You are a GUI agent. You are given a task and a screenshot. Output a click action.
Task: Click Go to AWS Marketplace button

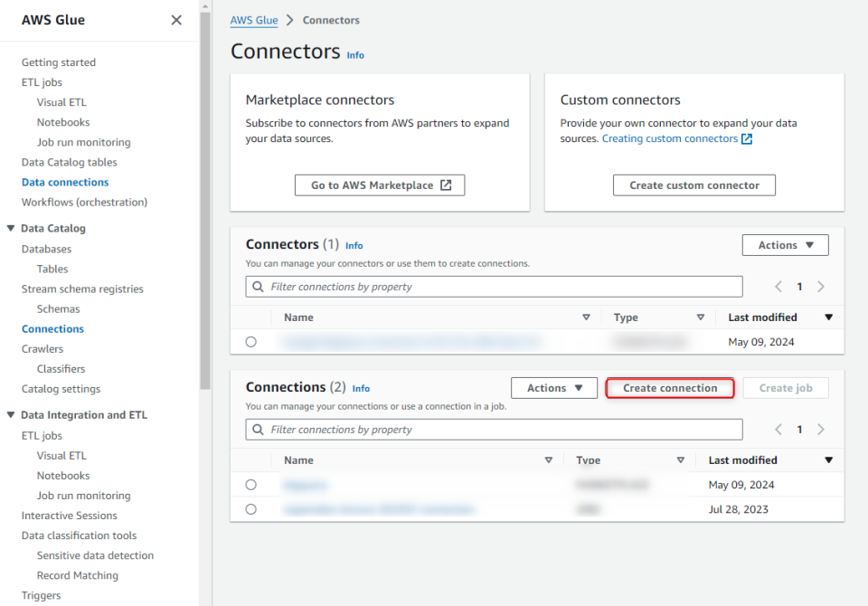[380, 185]
